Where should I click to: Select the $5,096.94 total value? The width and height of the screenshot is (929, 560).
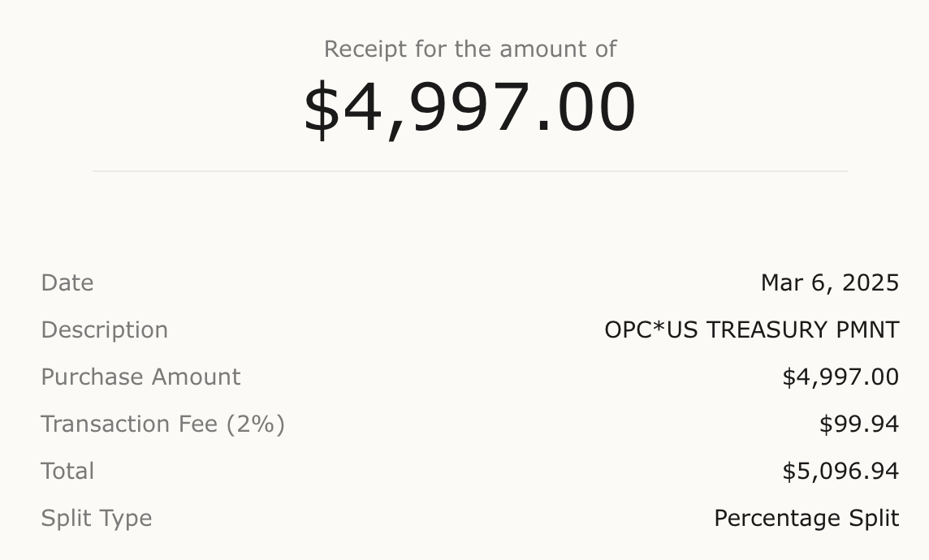pos(840,472)
